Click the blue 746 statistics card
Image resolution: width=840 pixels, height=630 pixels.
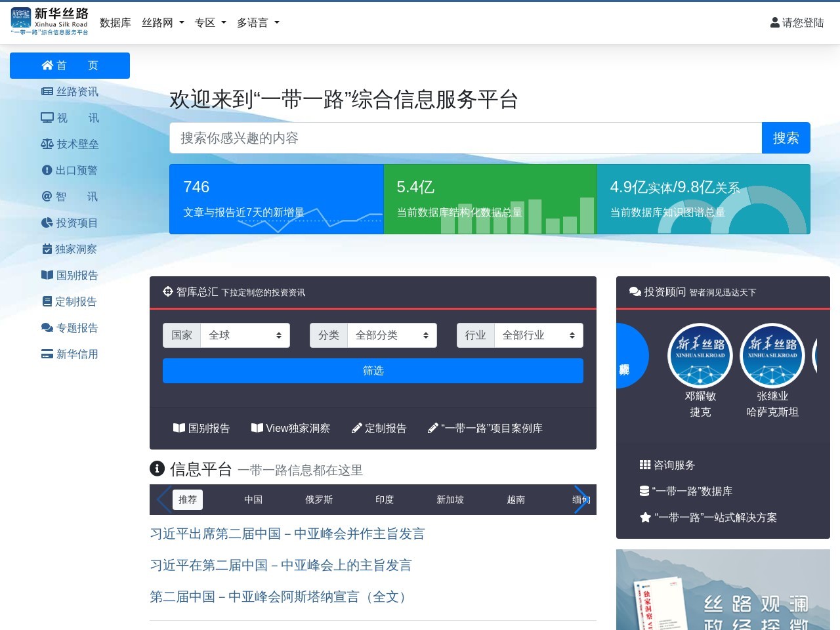pyautogui.click(x=276, y=199)
